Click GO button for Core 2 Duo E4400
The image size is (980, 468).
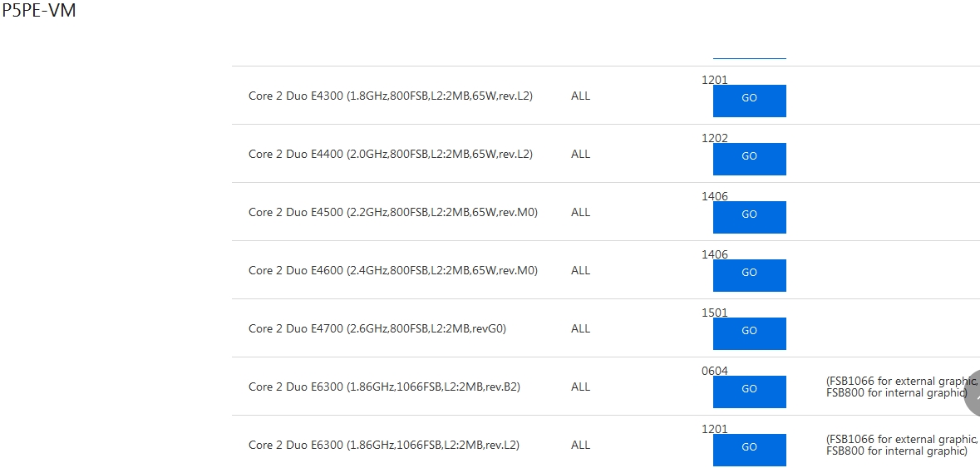click(x=750, y=160)
